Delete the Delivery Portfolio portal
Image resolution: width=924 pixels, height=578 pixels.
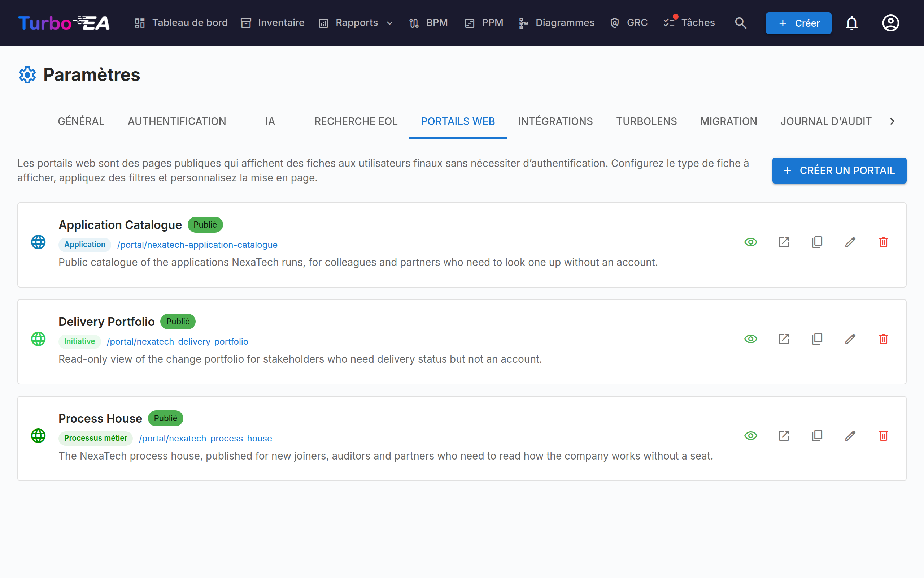[884, 339]
